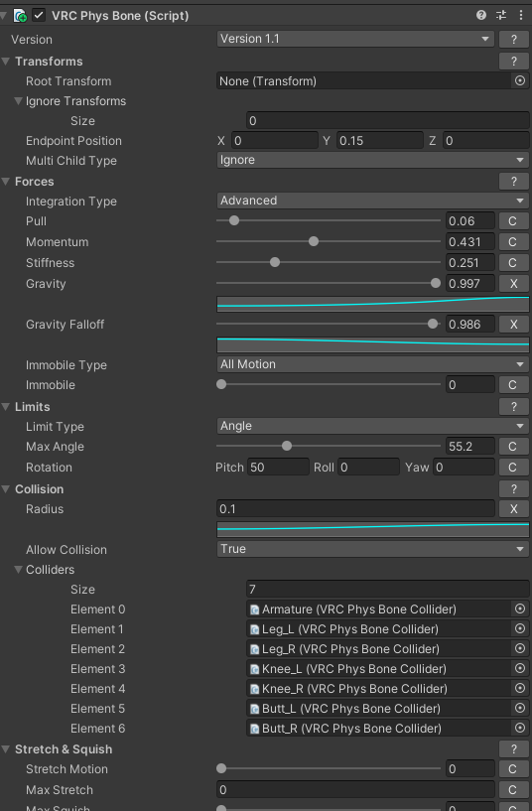Click the Momentum value field 0.431
Viewport: 532px width, 811px height.
[469, 242]
